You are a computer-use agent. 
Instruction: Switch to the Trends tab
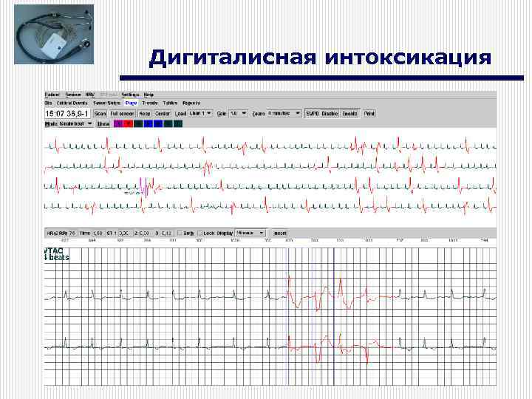click(149, 103)
